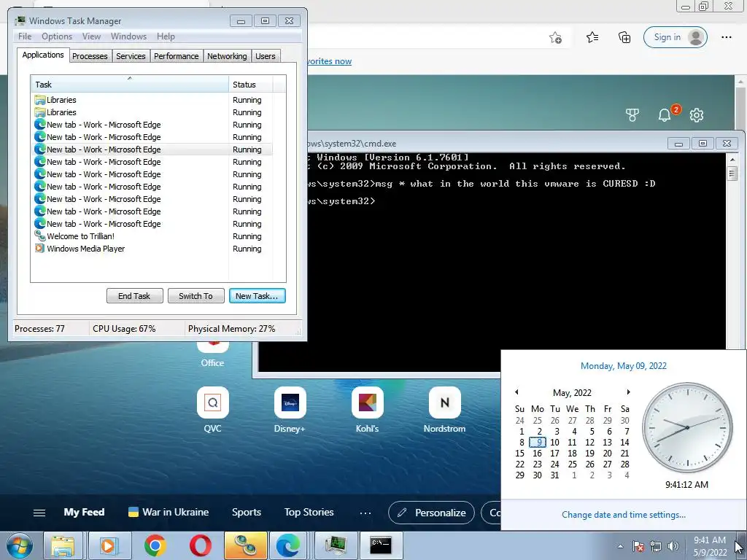Screen dimensions: 747x560
Task: Click the taskbar clock showing 9:41 AM
Action: point(710,546)
